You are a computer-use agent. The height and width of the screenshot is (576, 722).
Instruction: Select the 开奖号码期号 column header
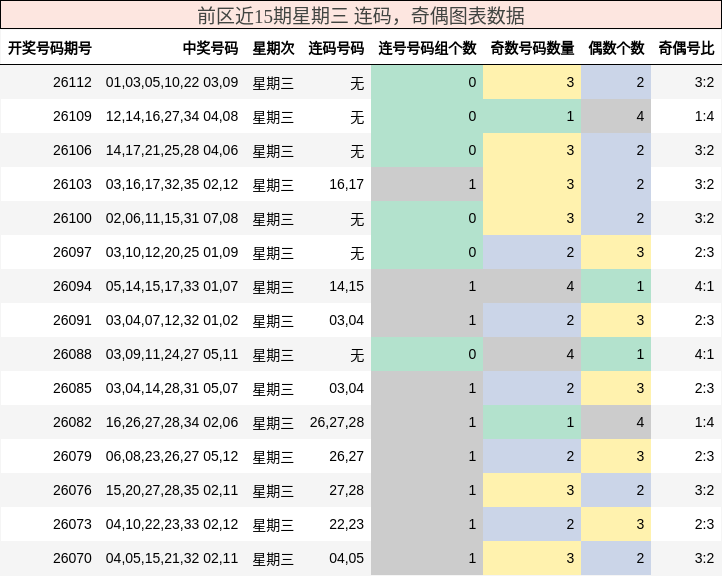coord(50,48)
